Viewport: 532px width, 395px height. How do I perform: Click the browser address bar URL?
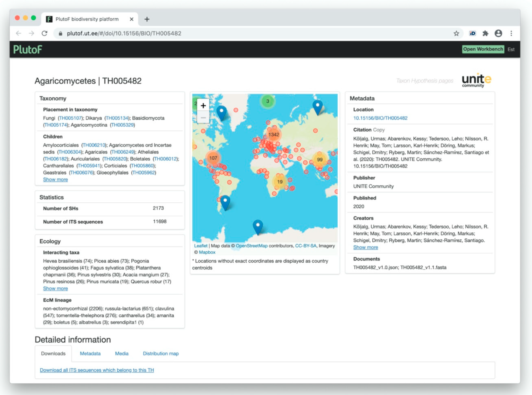pyautogui.click(x=124, y=34)
